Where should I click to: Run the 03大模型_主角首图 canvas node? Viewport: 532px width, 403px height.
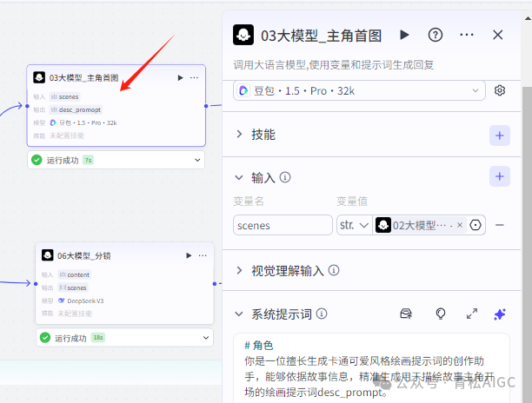click(180, 78)
